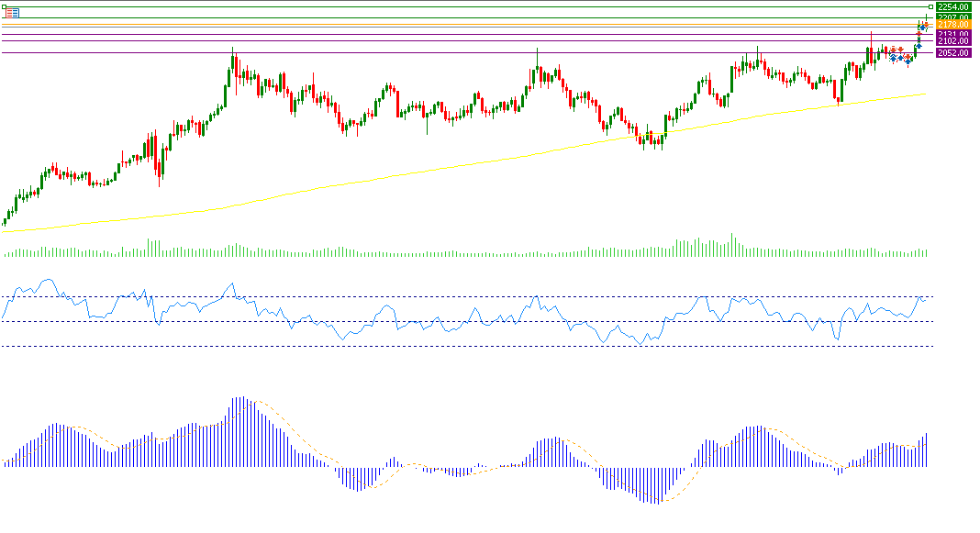Screen dimensions: 980x533
Task: Click the purple 2131.00 price label
Action: (954, 34)
